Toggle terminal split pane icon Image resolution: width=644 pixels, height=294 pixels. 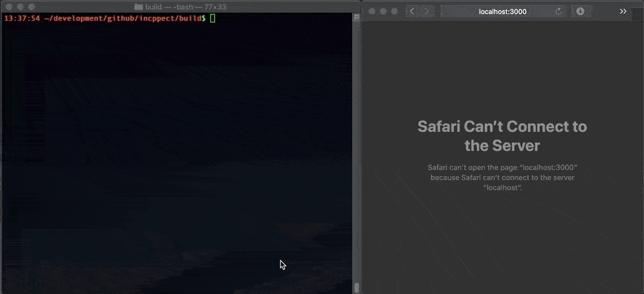point(357,17)
